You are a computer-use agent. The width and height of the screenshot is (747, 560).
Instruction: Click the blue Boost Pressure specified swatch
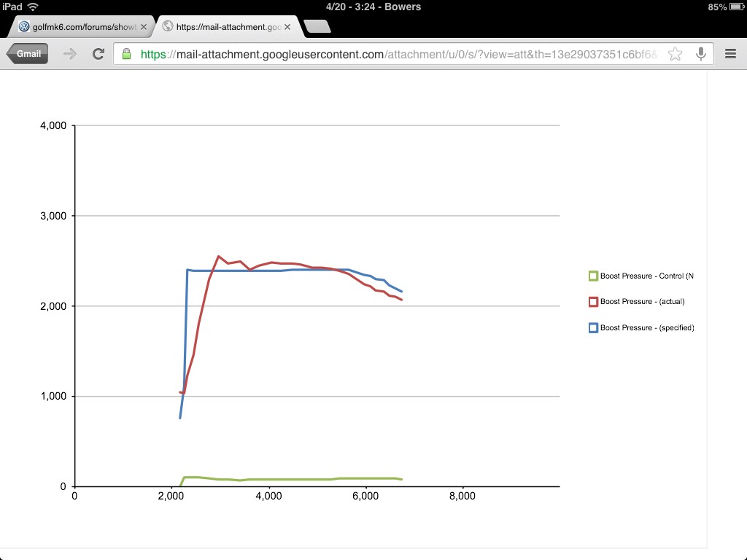[593, 328]
